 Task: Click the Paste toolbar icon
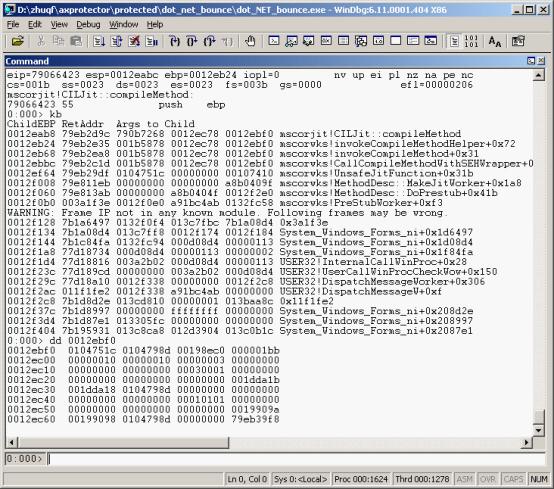click(x=76, y=41)
